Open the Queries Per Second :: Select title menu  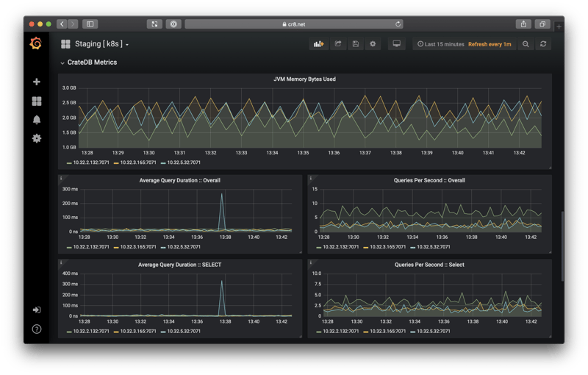tap(429, 265)
